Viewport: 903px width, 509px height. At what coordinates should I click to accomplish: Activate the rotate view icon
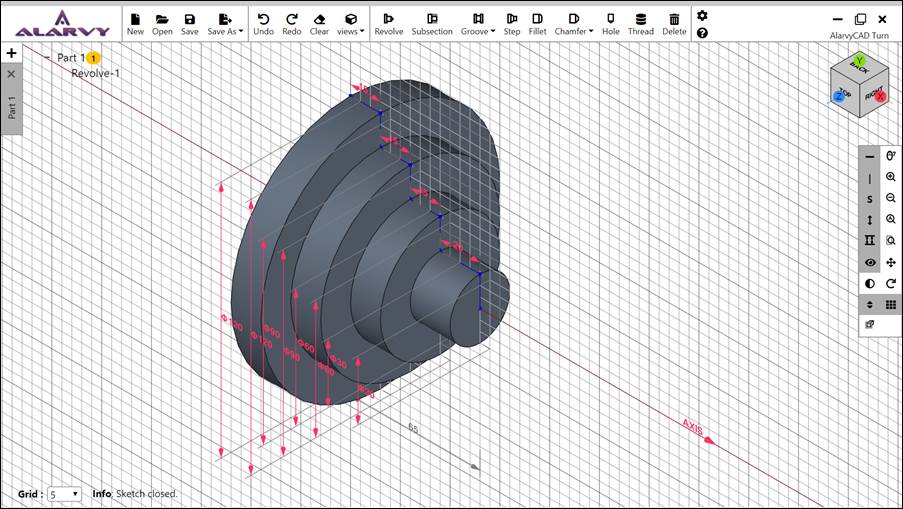click(890, 283)
